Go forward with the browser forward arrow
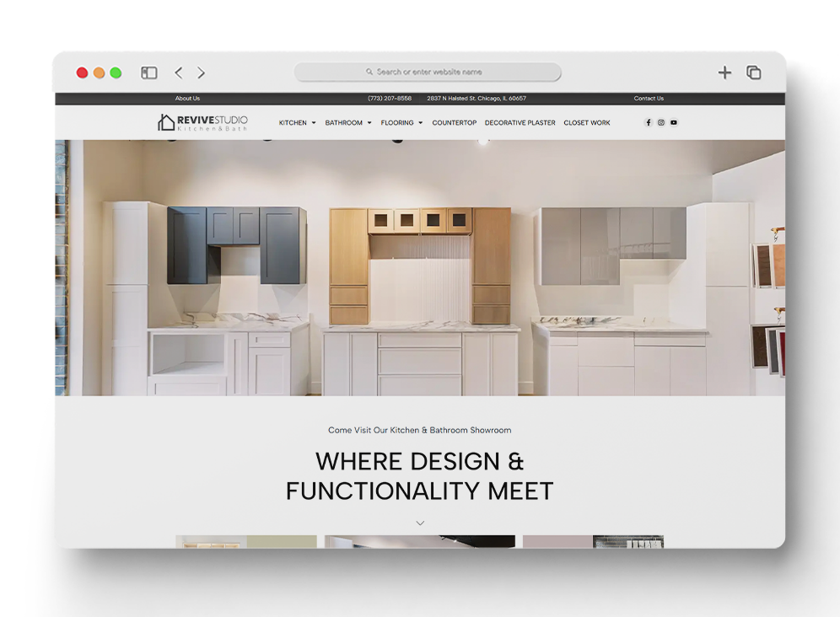The width and height of the screenshot is (840, 617). pos(202,73)
